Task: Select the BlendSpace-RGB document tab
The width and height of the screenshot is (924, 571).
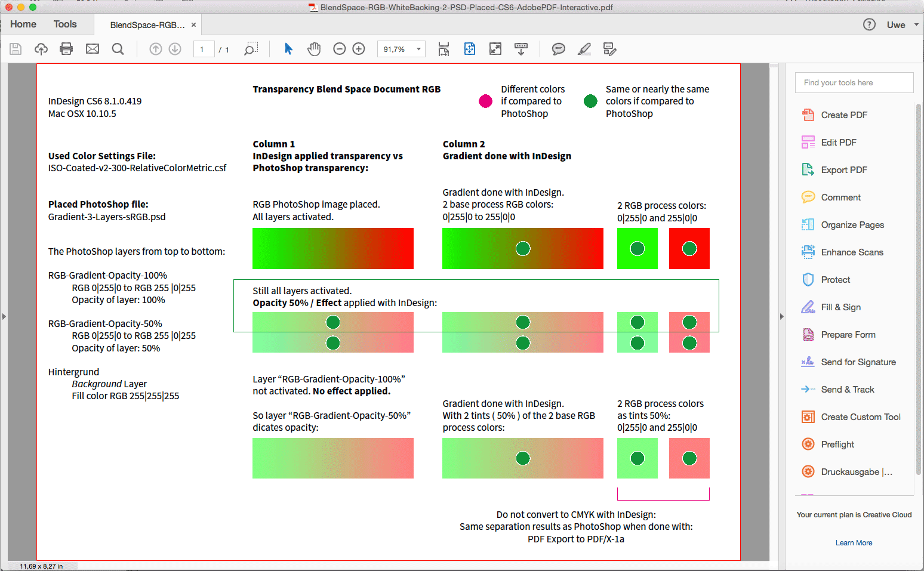Action: (147, 25)
